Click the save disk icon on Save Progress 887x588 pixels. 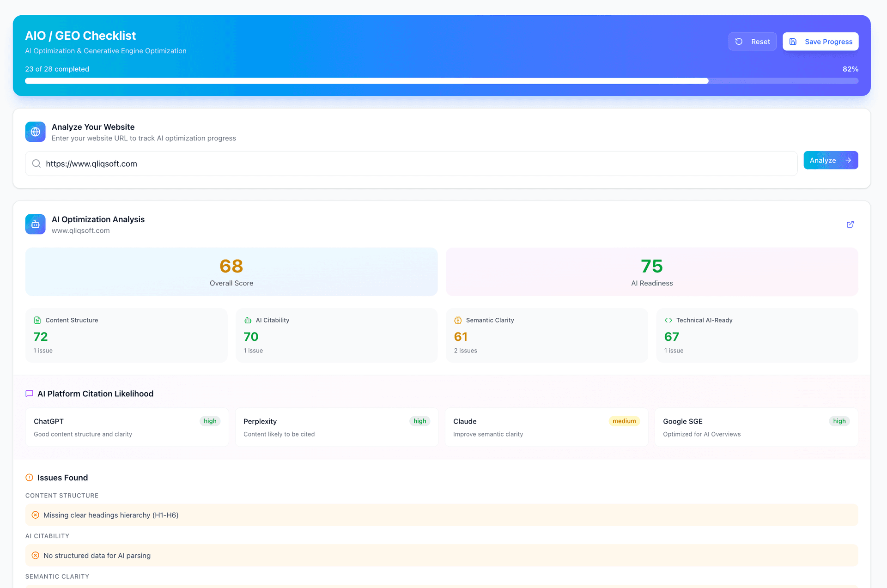[793, 41]
